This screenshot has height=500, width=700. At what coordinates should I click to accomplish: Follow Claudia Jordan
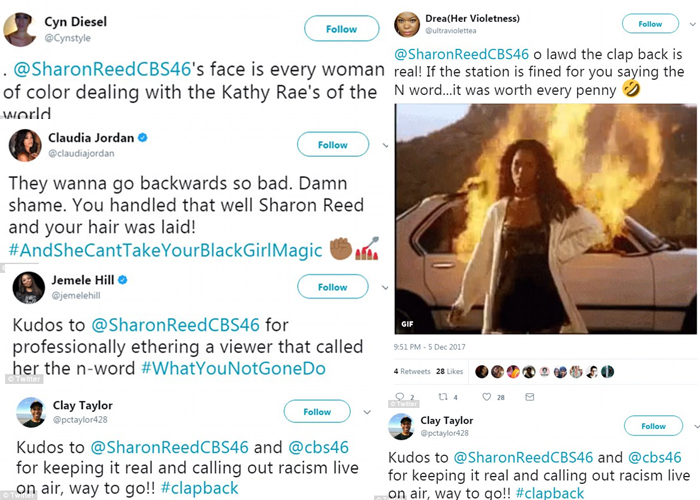tap(333, 144)
